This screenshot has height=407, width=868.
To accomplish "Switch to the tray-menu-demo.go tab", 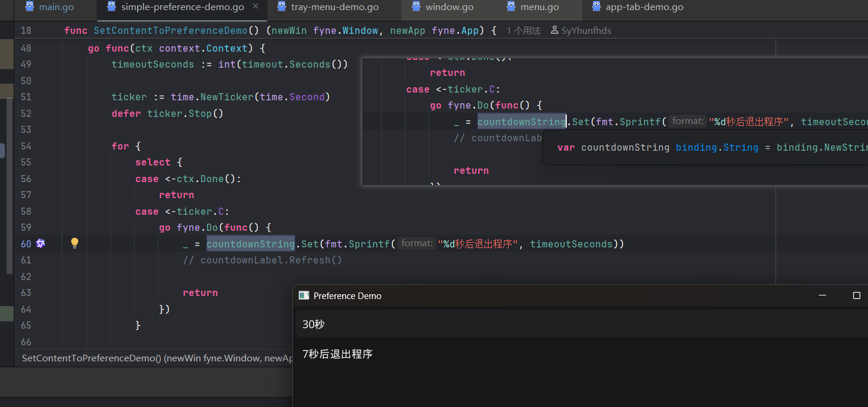I will (334, 7).
